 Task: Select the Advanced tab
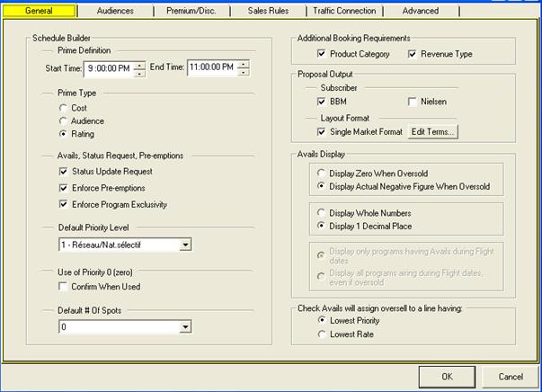(x=421, y=11)
